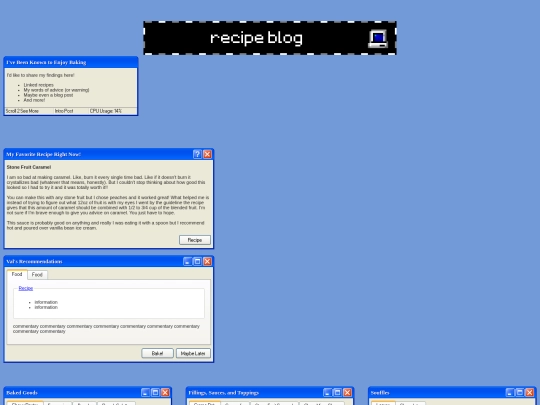540x405 pixels.
Task: Minimize the Souffles window
Action: (x=510, y=393)
